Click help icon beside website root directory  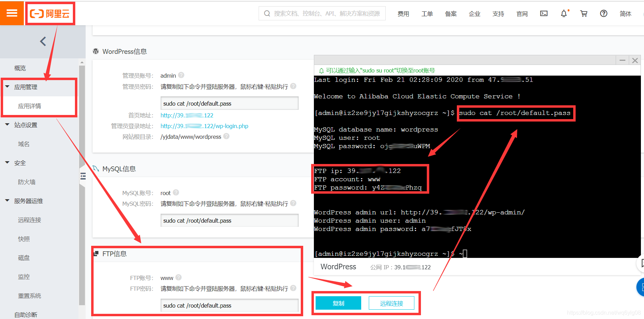[227, 136]
